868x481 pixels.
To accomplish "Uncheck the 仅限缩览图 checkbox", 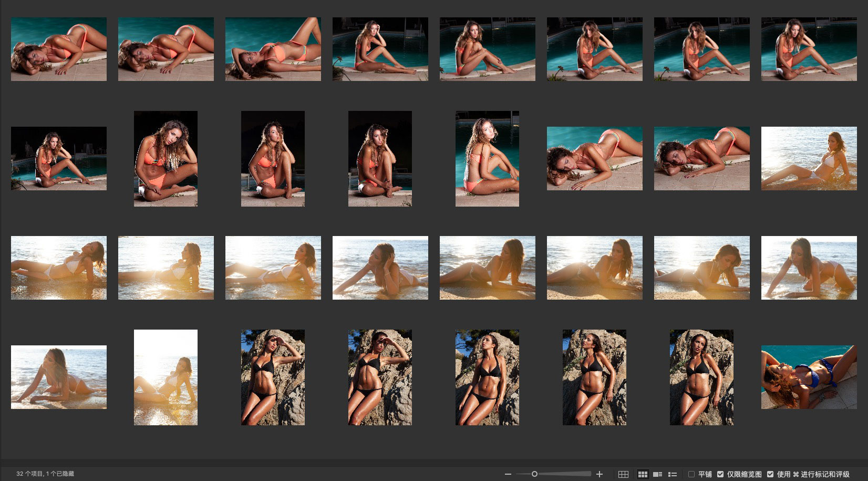I will 720,474.
